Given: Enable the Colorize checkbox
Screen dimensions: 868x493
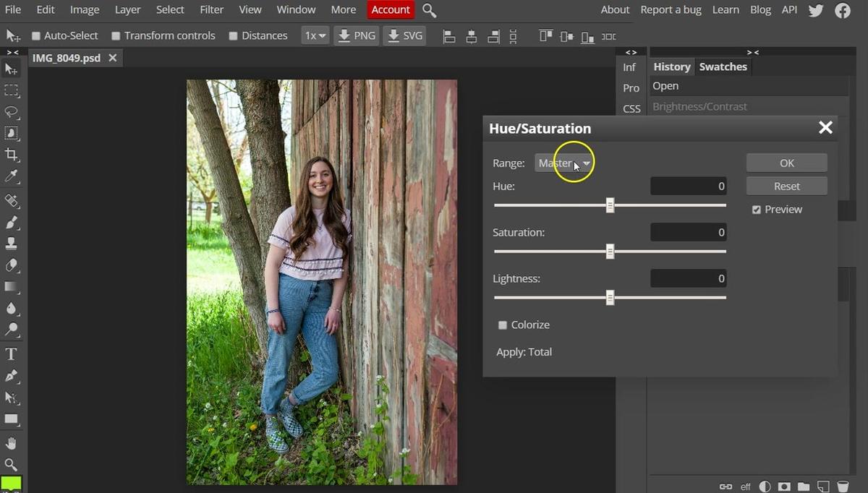Looking at the screenshot, I should click(x=503, y=325).
